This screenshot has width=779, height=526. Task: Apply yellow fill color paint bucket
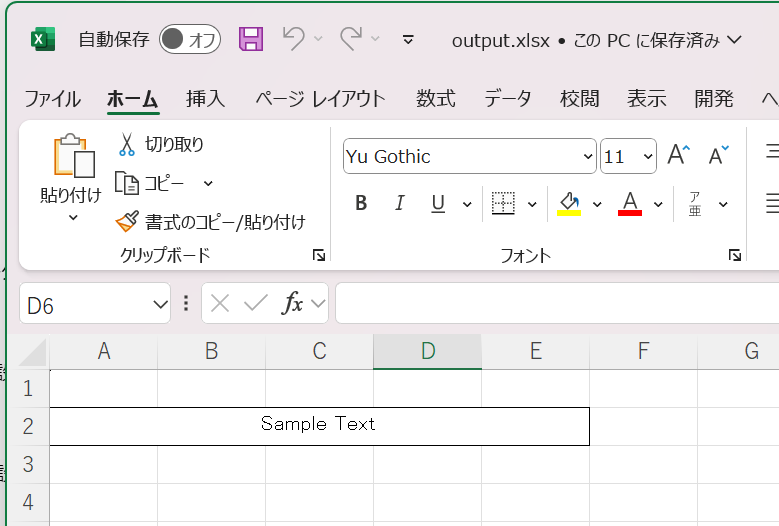(569, 203)
